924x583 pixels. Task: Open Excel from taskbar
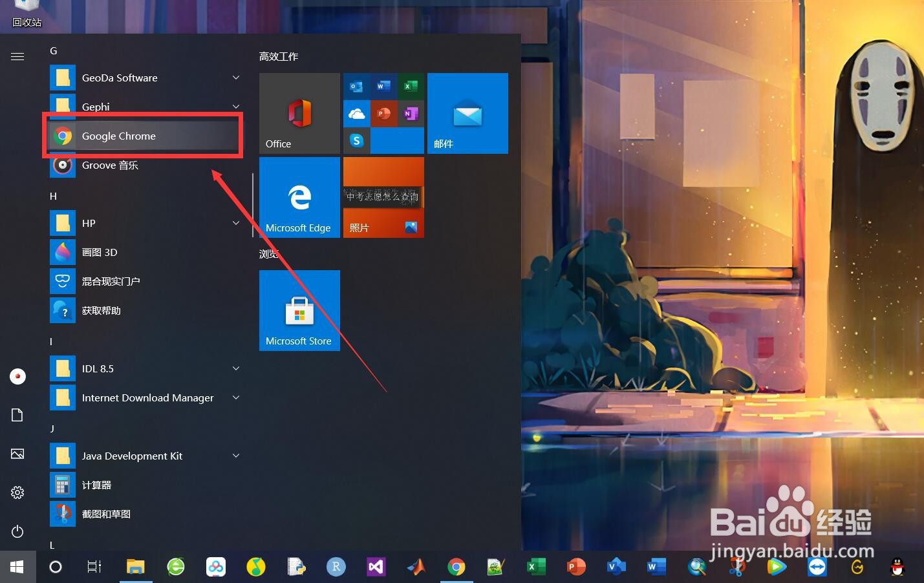point(536,567)
